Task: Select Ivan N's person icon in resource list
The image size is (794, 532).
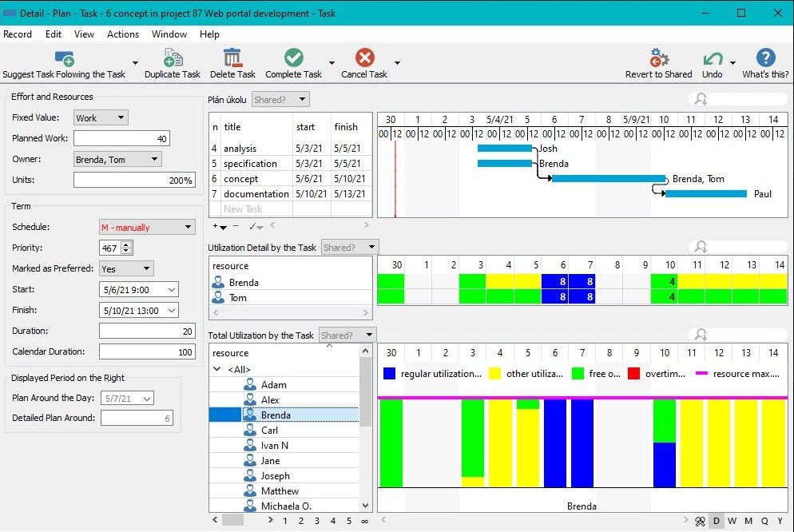Action: click(250, 446)
